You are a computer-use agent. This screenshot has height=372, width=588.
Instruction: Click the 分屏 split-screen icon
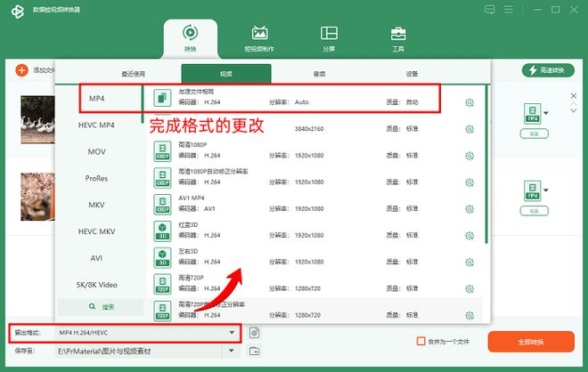tap(329, 36)
